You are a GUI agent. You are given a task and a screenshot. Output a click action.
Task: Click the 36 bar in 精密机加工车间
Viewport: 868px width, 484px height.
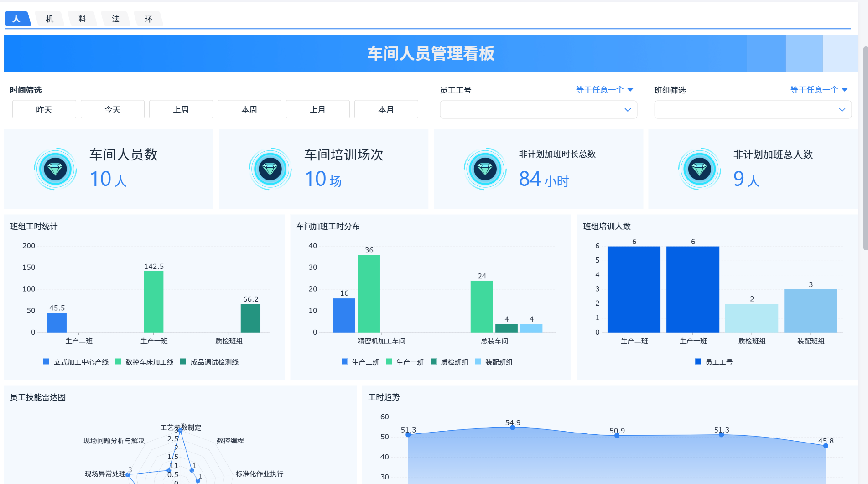pyautogui.click(x=369, y=293)
